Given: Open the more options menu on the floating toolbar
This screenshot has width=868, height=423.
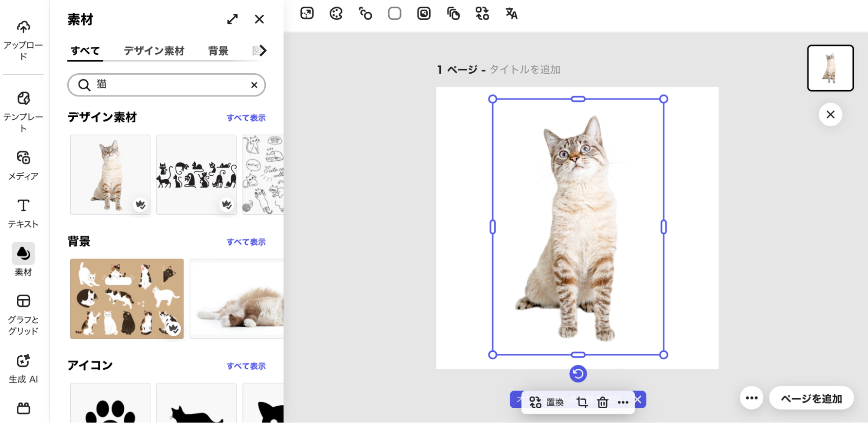Looking at the screenshot, I should click(623, 403).
